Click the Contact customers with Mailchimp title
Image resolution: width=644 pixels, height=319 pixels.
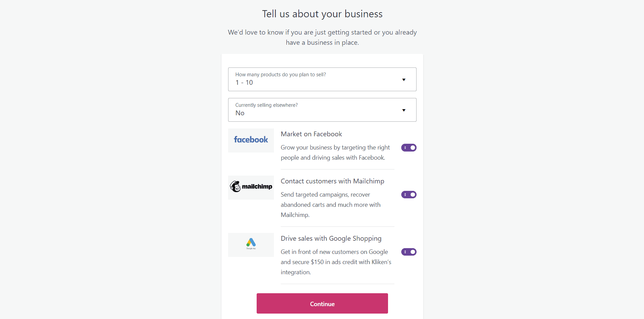332,181
